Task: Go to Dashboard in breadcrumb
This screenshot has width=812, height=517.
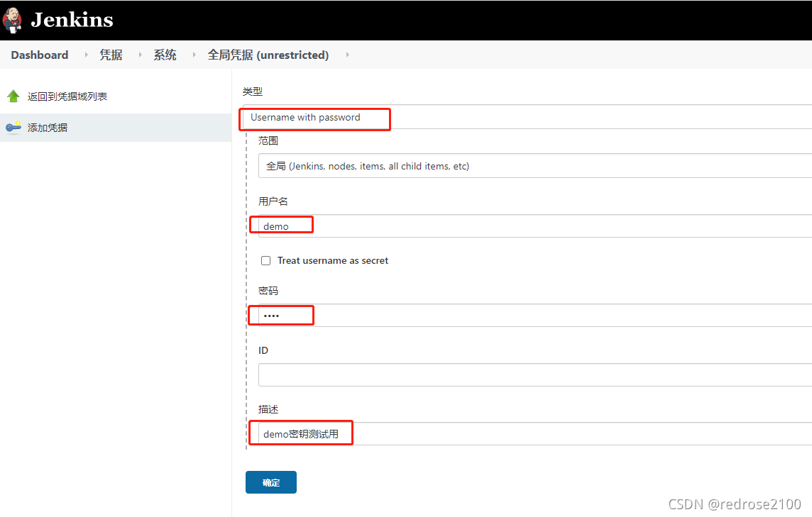Action: 39,55
